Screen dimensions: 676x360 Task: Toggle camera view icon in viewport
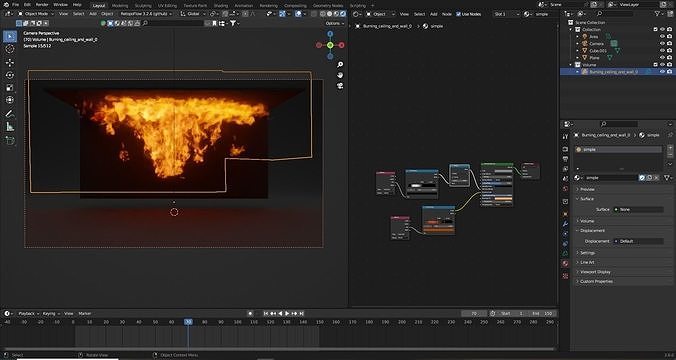(340, 86)
